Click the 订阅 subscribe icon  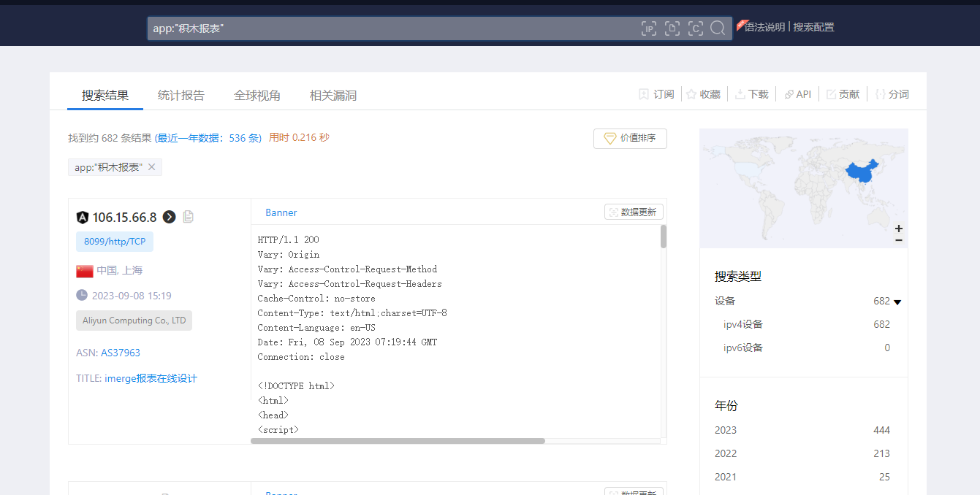pyautogui.click(x=644, y=94)
